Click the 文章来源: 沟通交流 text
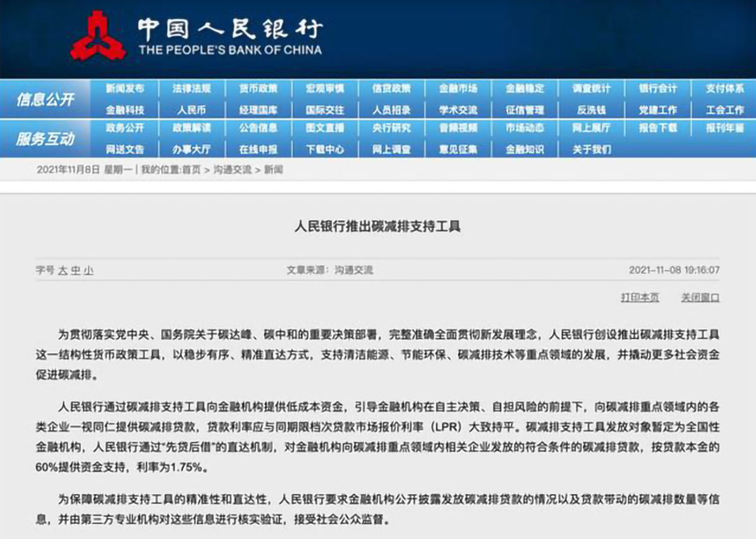Screen dimensions: 756x539 click(x=330, y=270)
